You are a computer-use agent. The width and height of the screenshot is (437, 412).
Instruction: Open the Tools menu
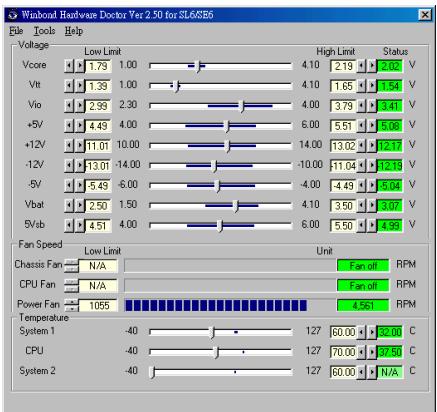(44, 31)
